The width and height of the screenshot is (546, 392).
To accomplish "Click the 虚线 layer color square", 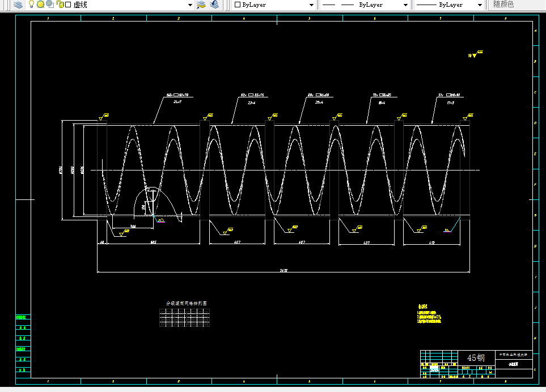I will click(x=68, y=5).
